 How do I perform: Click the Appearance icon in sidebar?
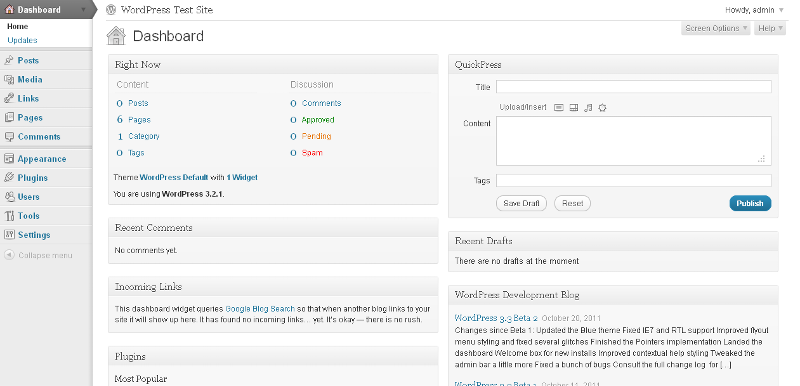pos(9,159)
